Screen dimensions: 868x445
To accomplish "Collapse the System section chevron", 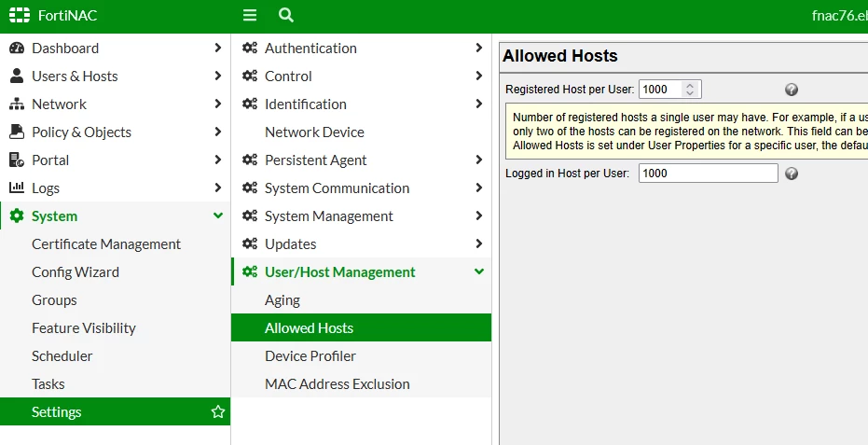I will coord(217,216).
